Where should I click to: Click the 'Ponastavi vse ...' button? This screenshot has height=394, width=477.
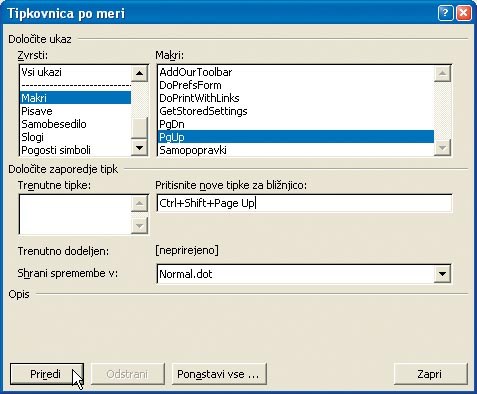[x=219, y=374]
